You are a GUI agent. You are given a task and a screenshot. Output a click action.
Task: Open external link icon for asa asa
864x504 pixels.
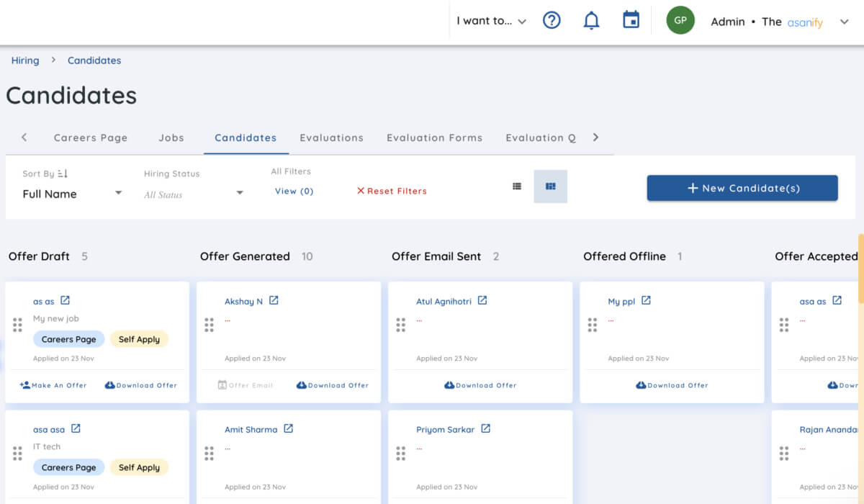point(76,428)
